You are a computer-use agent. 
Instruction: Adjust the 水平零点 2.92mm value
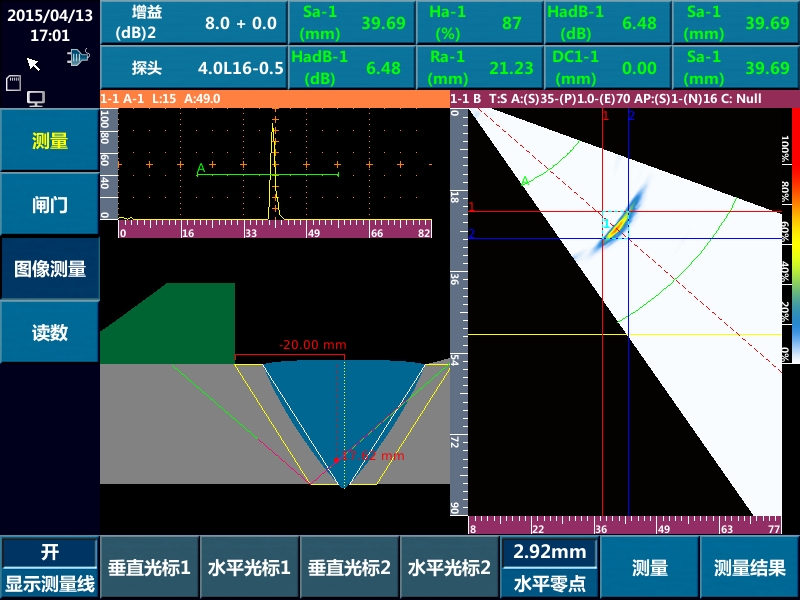(x=549, y=567)
